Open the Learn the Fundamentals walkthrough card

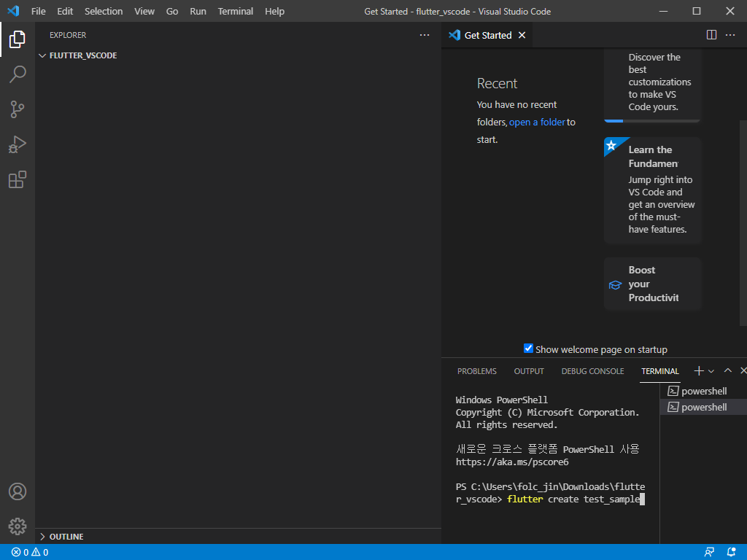click(x=652, y=190)
